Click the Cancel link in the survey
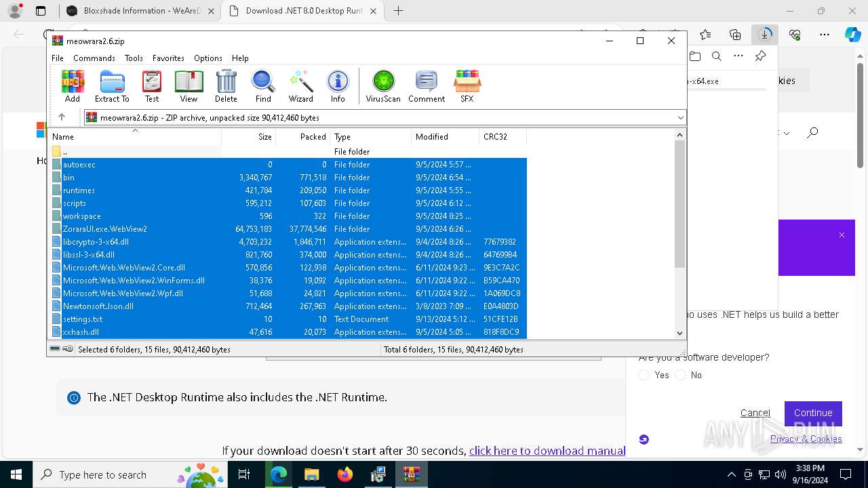 click(755, 413)
